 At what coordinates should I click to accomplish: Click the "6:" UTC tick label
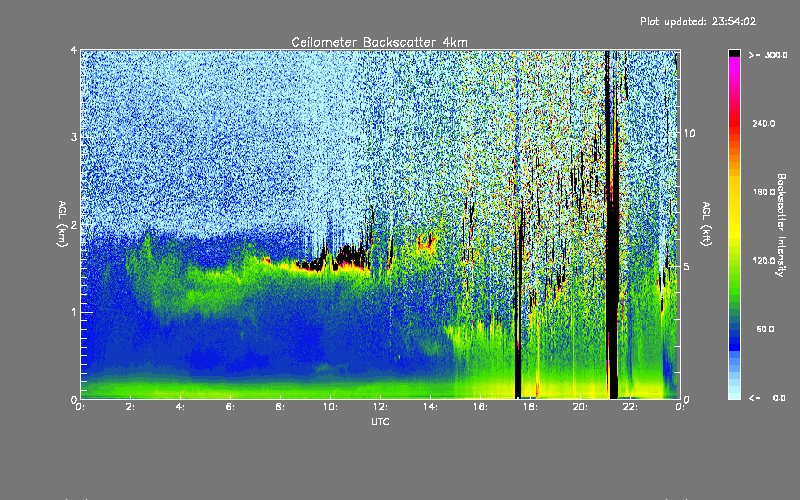click(231, 407)
